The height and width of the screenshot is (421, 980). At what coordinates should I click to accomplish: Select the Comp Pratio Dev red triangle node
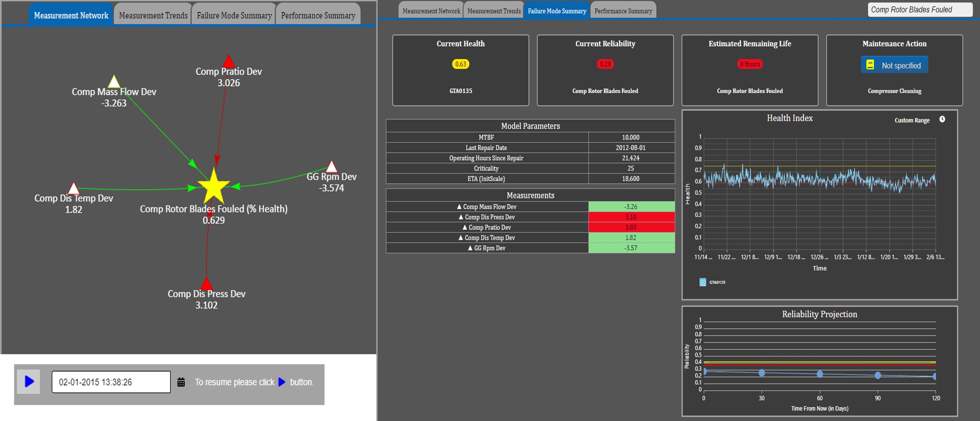[x=228, y=61]
